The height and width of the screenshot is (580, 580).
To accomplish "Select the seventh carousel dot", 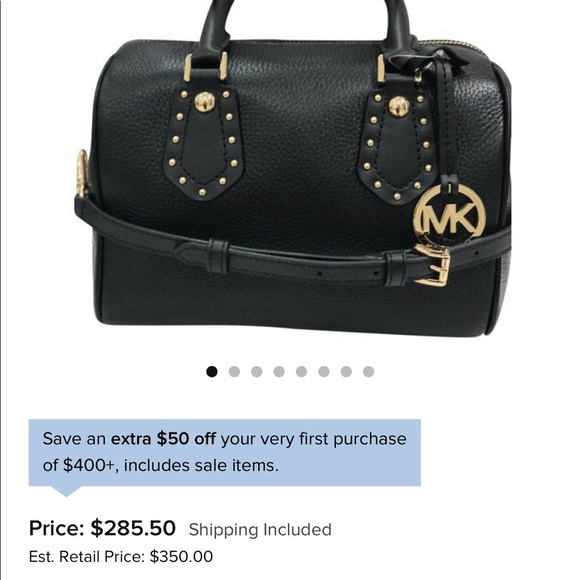I will pyautogui.click(x=346, y=371).
